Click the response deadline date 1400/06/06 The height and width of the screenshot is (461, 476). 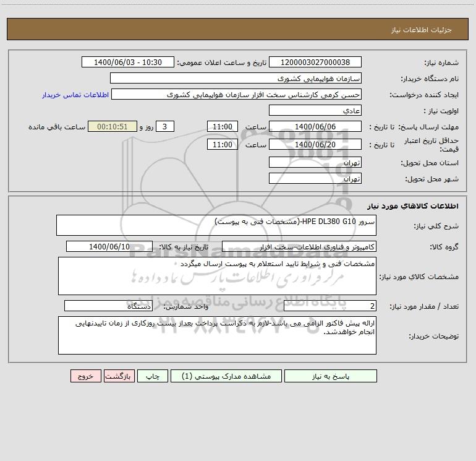click(x=315, y=126)
